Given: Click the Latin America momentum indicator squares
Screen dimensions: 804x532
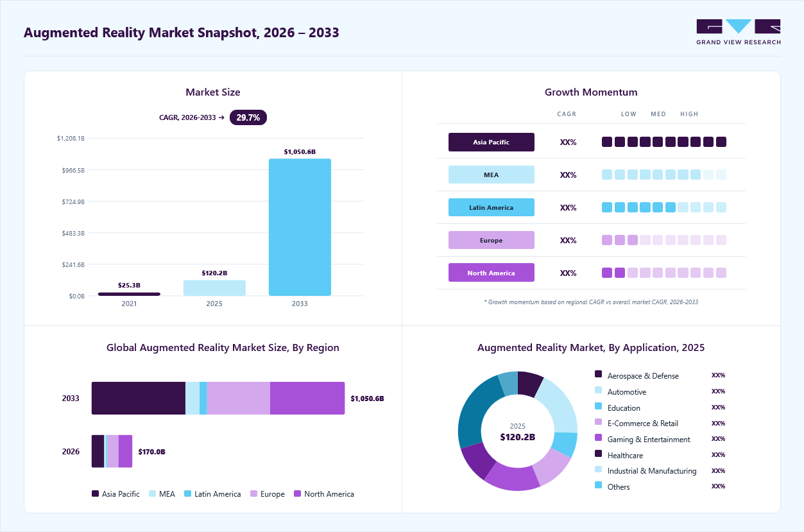Looking at the screenshot, I should click(x=664, y=207).
